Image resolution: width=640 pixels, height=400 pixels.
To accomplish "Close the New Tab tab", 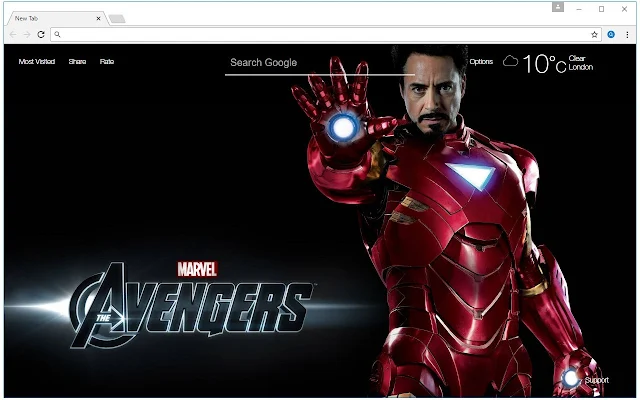I will 98,18.
